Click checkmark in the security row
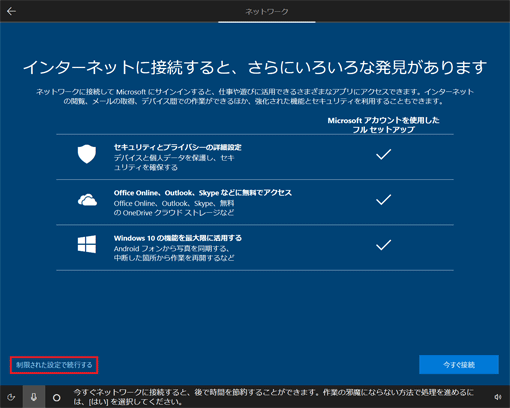510x408 pixels. 383,154
